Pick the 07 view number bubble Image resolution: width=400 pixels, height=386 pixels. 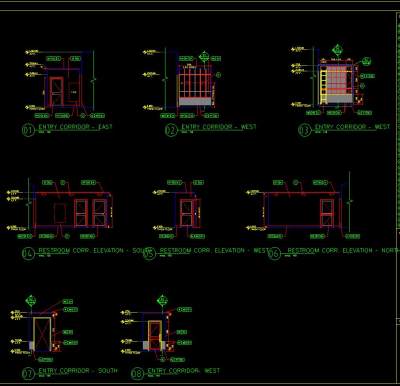[x=28, y=374]
